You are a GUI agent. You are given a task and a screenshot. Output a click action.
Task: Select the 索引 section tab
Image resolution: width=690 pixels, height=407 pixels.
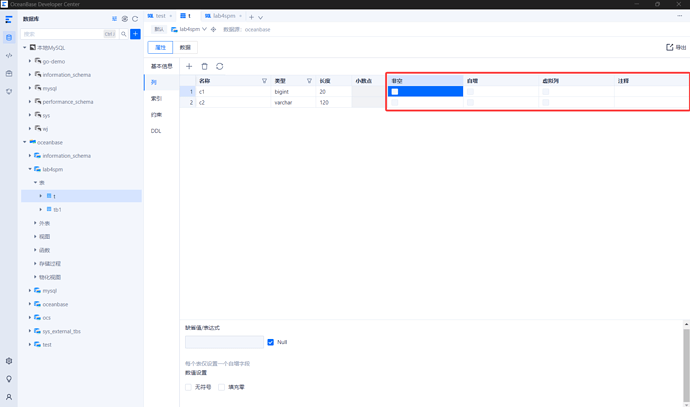tap(156, 98)
